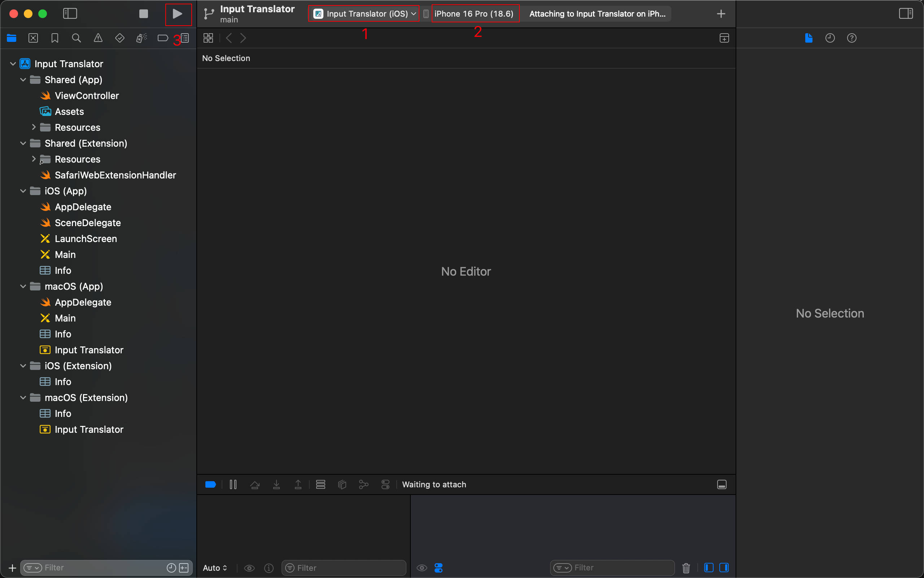Clear the console with trash icon
Image resolution: width=924 pixels, height=578 pixels.
tap(686, 568)
